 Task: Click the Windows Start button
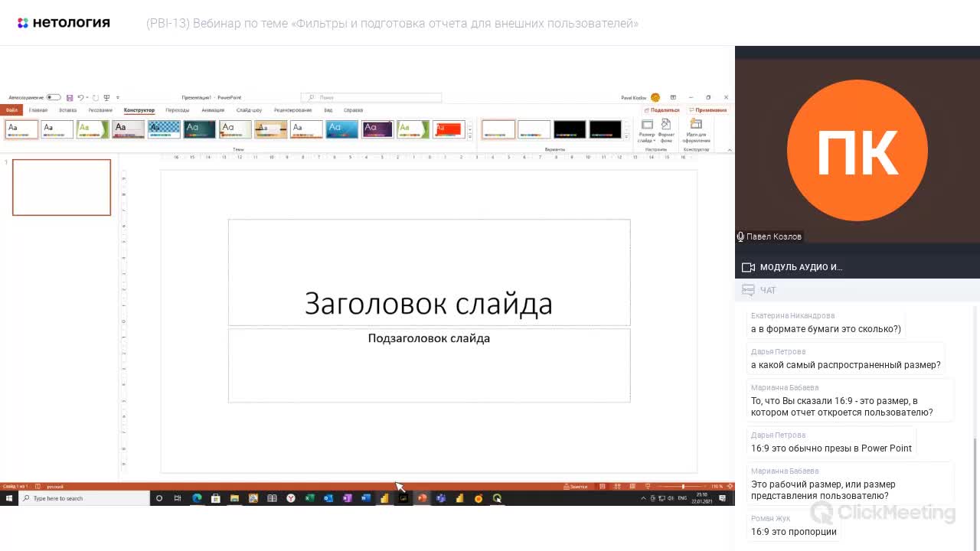tap(9, 498)
